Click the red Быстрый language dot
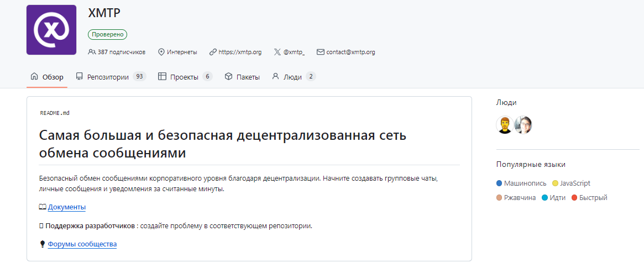Viewport: 644px width, 268px height. [574, 198]
